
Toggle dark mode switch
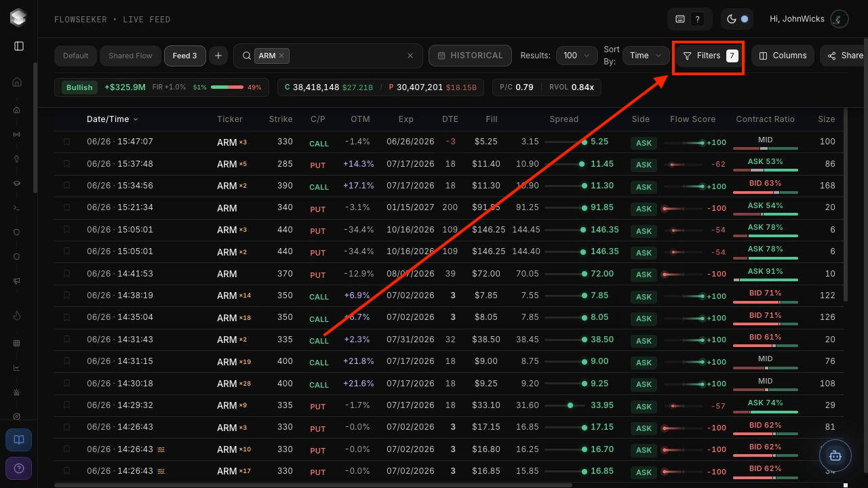(x=738, y=19)
